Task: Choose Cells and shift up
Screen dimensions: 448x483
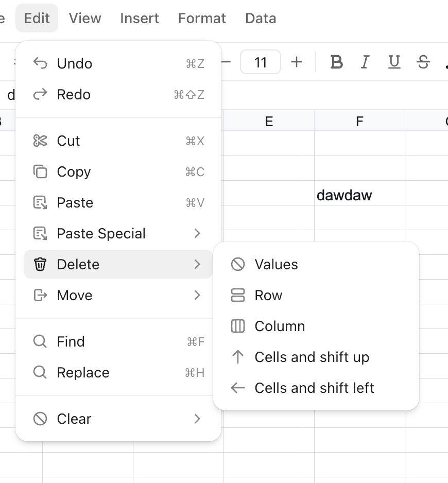Action: 316,357
